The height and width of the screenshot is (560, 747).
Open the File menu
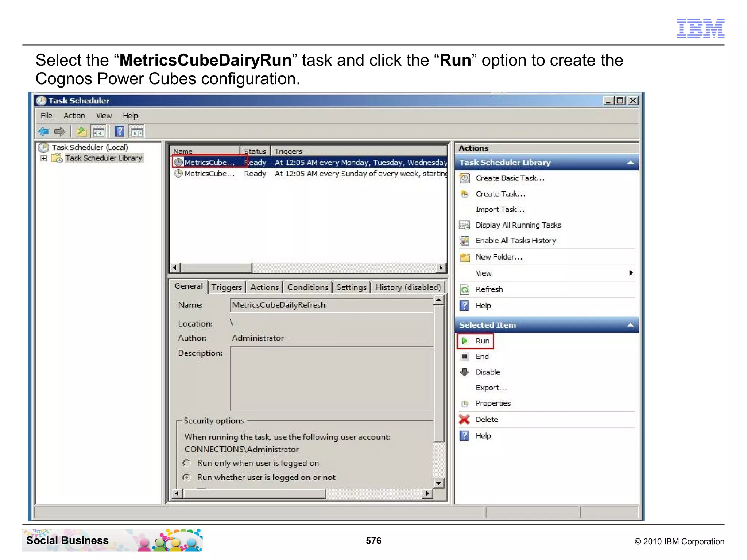pyautogui.click(x=46, y=116)
